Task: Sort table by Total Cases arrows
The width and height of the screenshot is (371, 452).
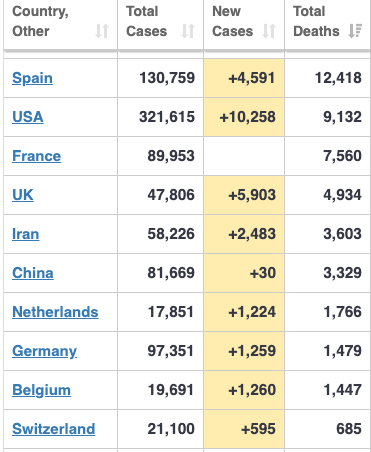Action: tap(188, 31)
